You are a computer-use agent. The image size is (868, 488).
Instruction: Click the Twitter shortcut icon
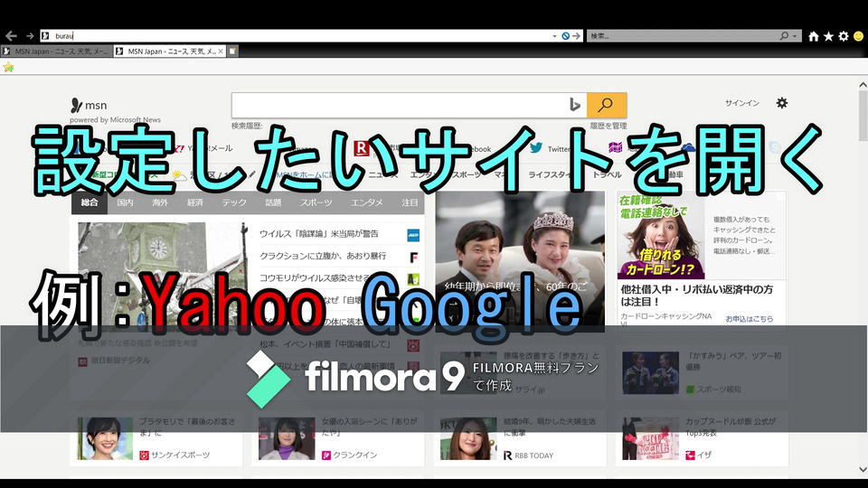pyautogui.click(x=536, y=147)
